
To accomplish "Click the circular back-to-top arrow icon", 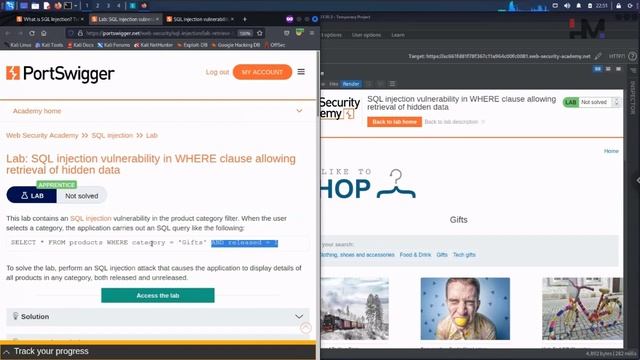I will (306, 328).
